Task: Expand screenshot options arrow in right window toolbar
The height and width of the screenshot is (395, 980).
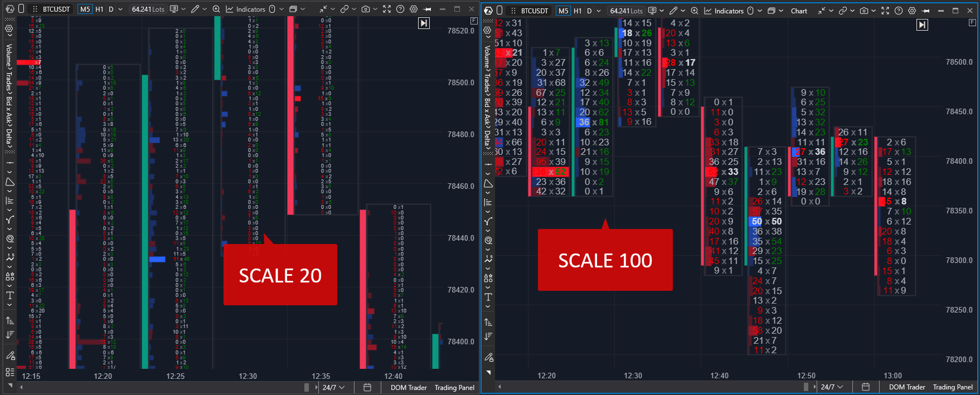Action: (x=874, y=11)
